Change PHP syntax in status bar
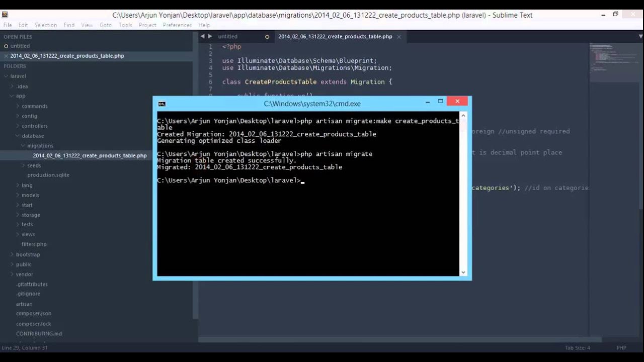 621,347
